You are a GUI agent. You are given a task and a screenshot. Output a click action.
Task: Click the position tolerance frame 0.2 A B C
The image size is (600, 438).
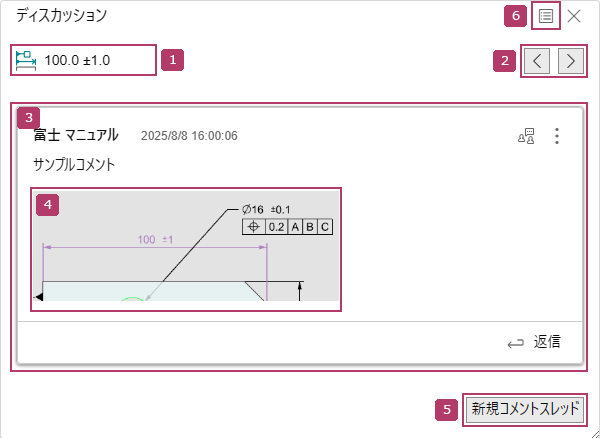tap(287, 227)
